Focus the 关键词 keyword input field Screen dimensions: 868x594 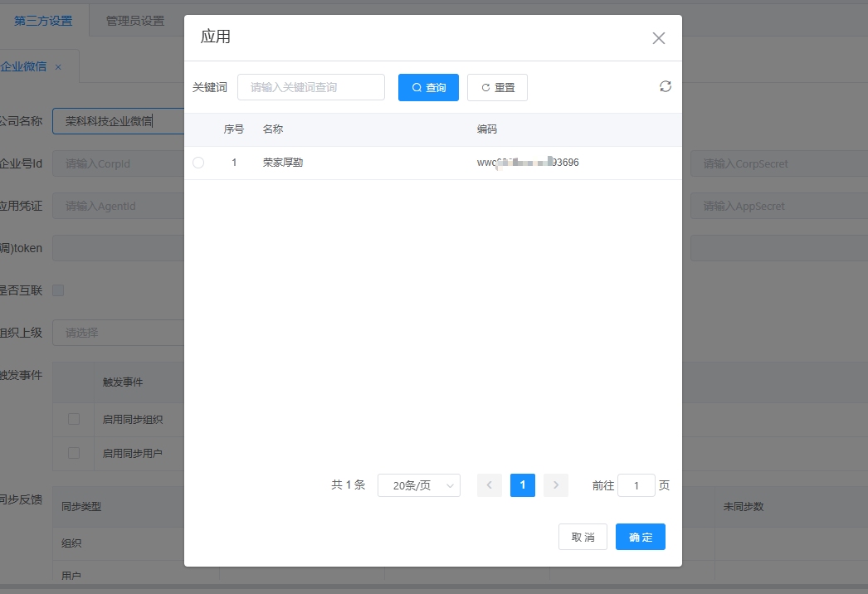click(x=311, y=87)
